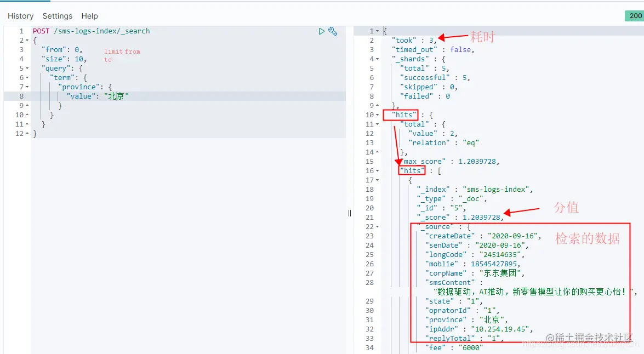This screenshot has height=354, width=644.
Task: Click the max_score 1.2039728 line
Action: tap(449, 162)
